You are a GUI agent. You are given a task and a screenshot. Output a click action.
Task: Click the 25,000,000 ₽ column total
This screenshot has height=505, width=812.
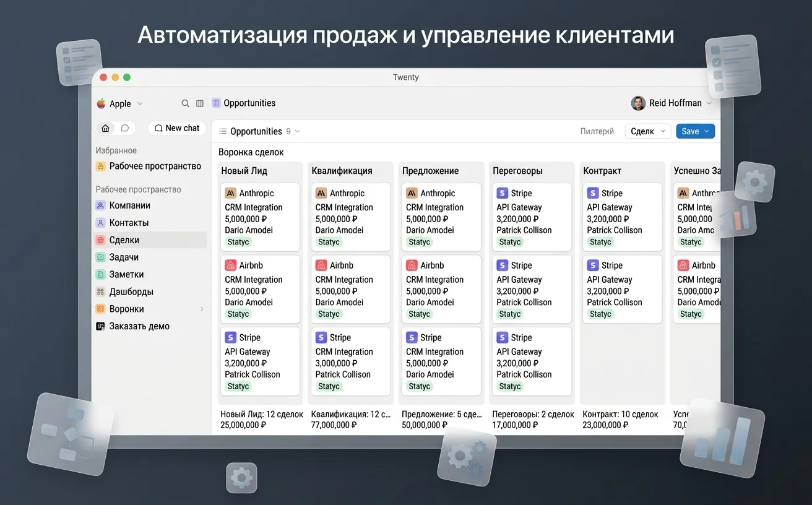[243, 425]
